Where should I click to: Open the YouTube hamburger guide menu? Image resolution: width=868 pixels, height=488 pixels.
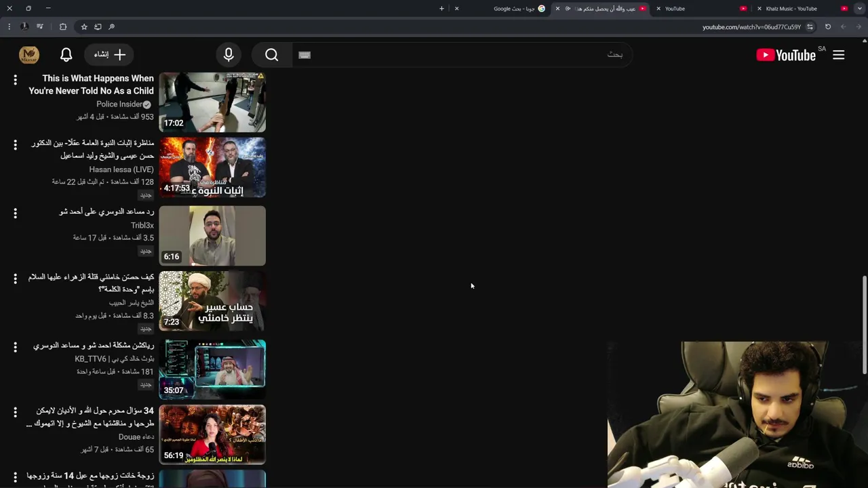(839, 55)
